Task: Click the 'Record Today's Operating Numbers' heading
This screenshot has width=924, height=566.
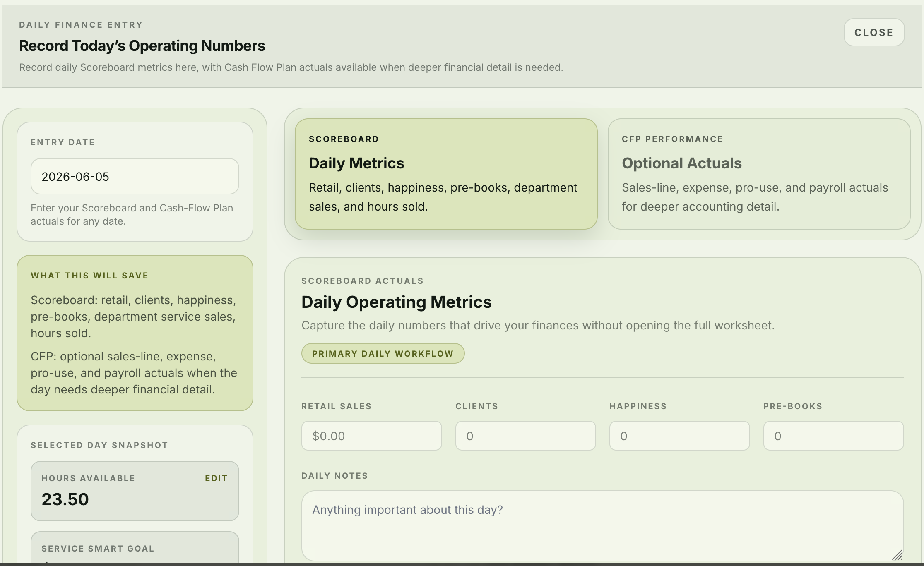Action: [x=142, y=46]
